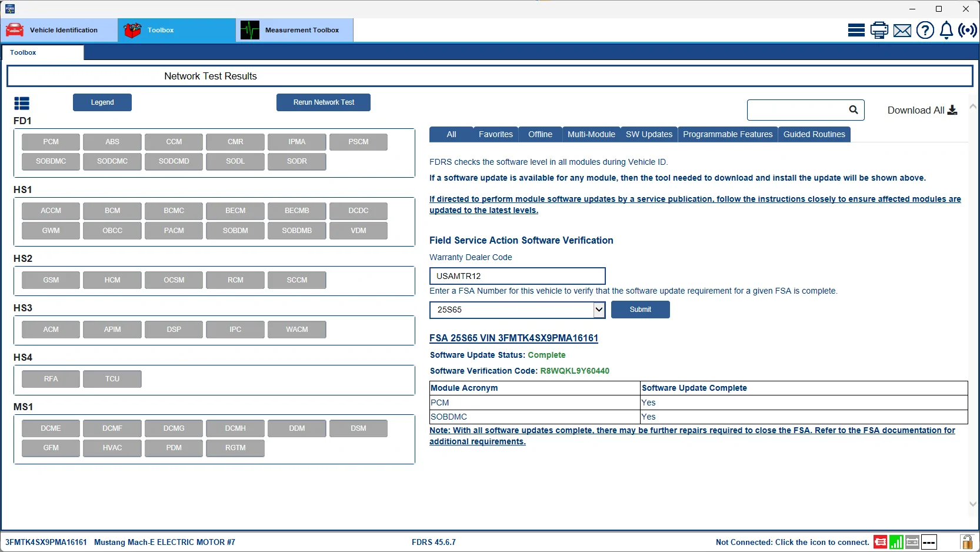The height and width of the screenshot is (552, 980).
Task: Click the service publication instructions link
Action: 695,205
